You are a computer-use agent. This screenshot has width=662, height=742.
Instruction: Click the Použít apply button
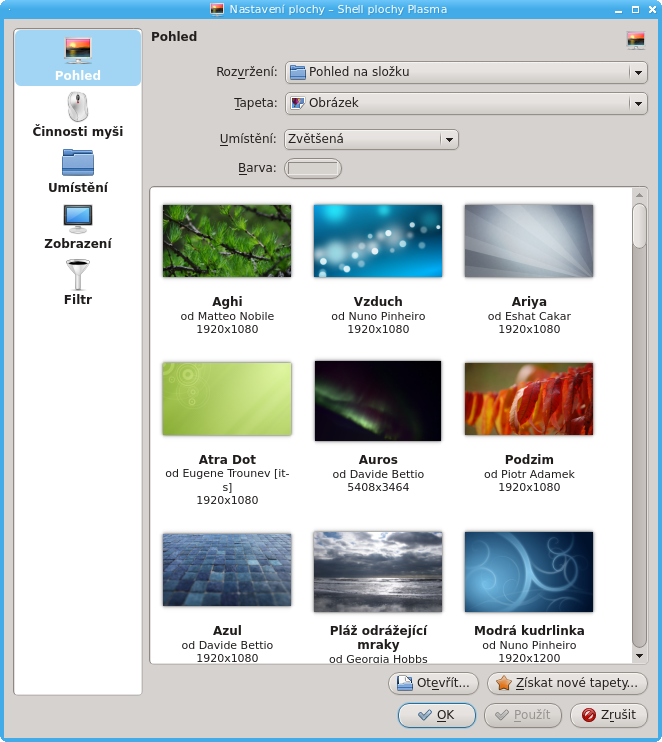pyautogui.click(x=523, y=715)
